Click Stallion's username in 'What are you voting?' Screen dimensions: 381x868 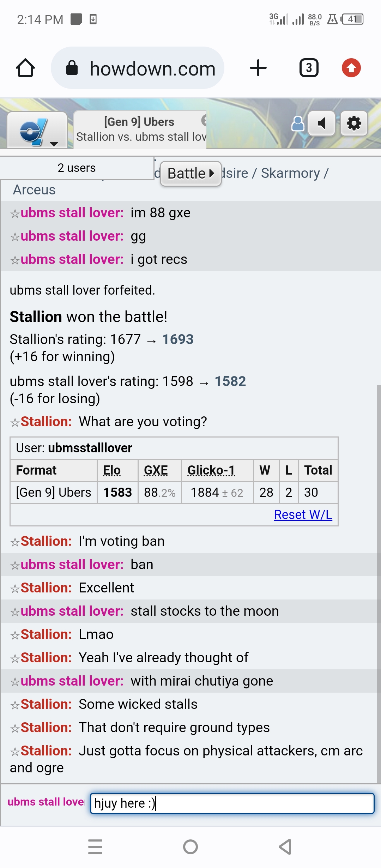coord(46,422)
